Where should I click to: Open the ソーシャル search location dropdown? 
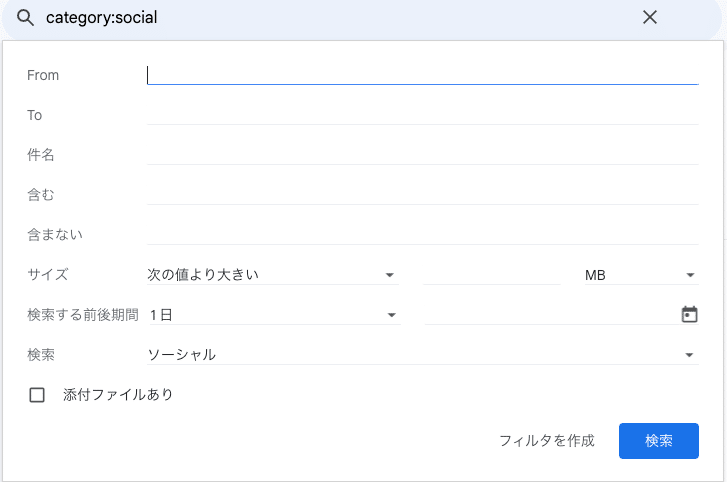coord(422,355)
